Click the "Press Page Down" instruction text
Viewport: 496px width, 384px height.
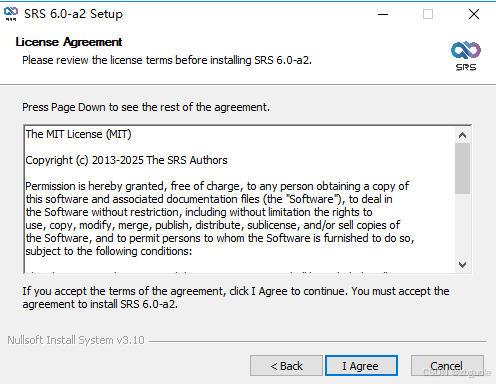click(x=146, y=107)
